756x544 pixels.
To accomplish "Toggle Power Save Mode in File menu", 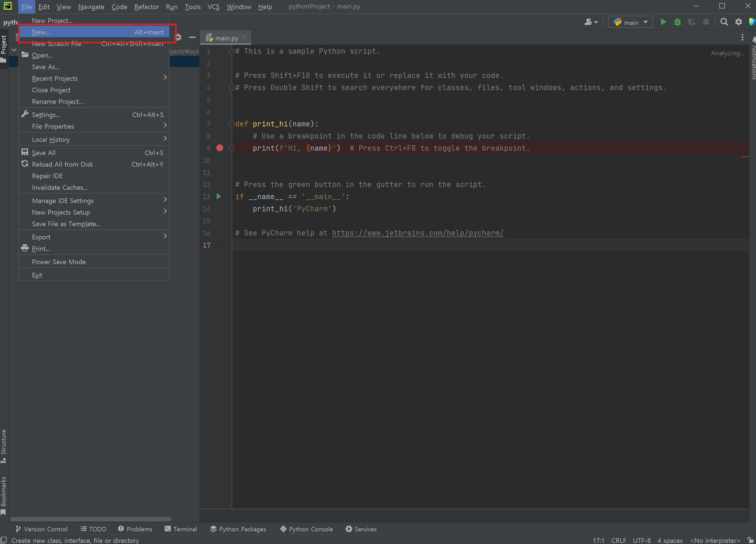I will click(59, 262).
